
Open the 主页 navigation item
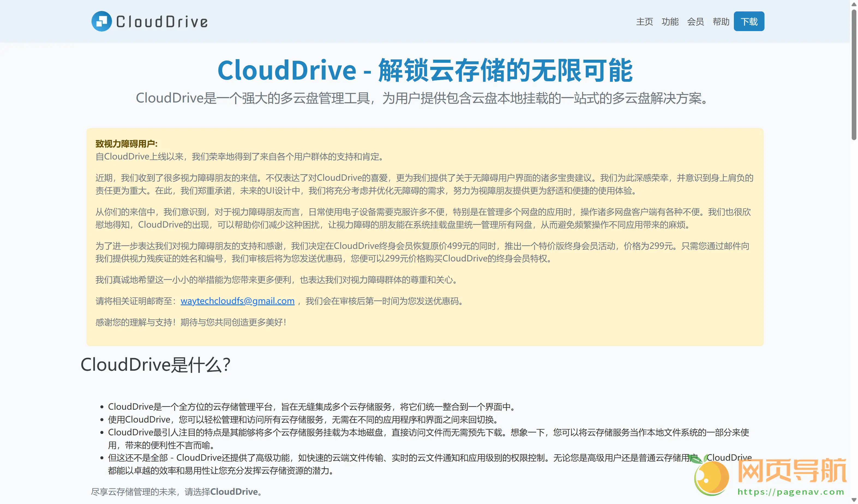coord(644,22)
